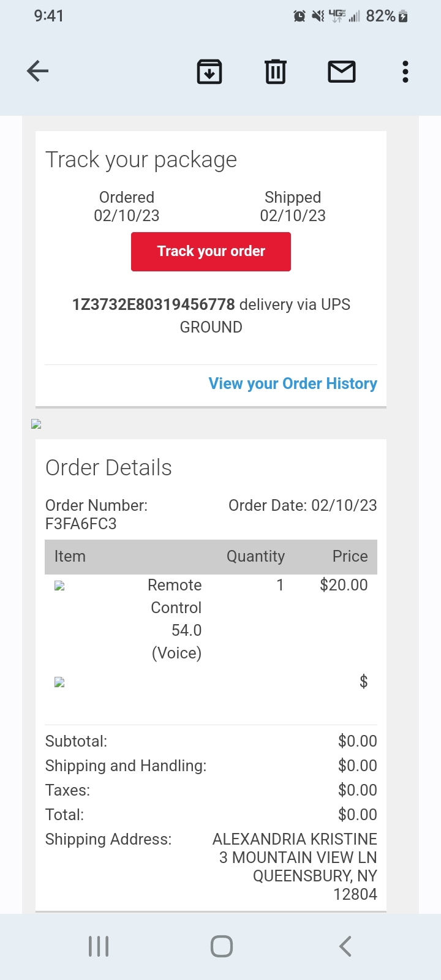The height and width of the screenshot is (980, 441).
Task: Open the three-dot more options menu
Action: click(405, 72)
